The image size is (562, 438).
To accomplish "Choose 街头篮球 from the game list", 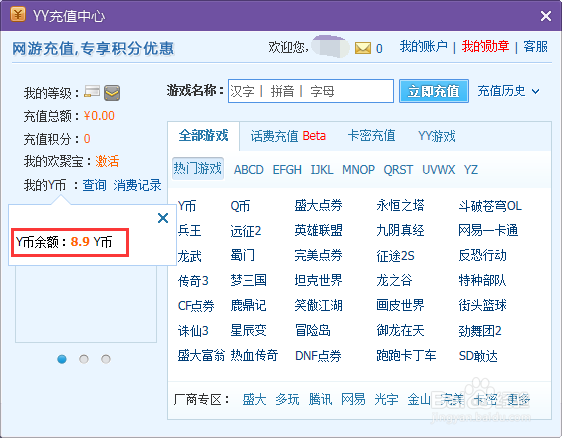I will point(482,306).
